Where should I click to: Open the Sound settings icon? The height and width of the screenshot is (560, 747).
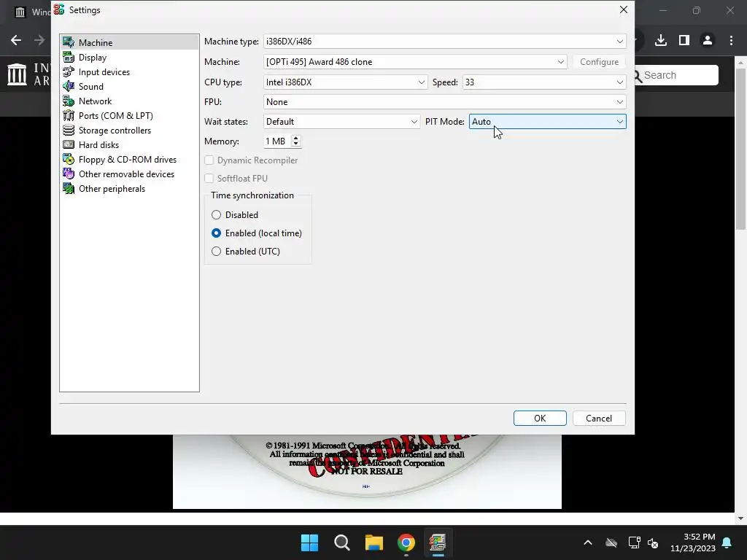click(69, 86)
